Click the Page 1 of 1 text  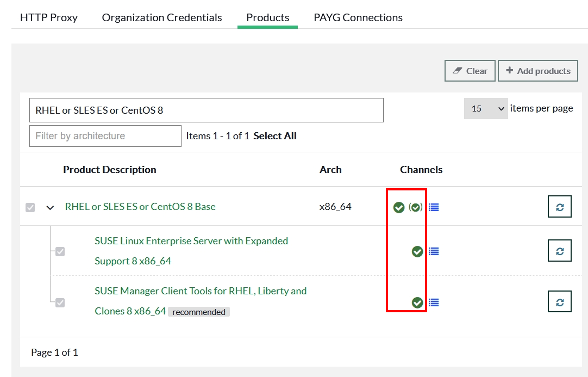click(x=54, y=352)
